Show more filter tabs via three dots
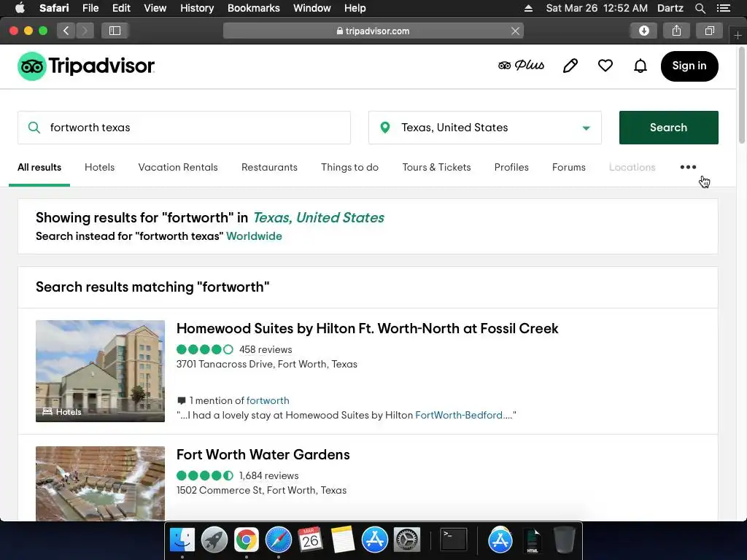Viewport: 747px width, 560px height. point(688,167)
